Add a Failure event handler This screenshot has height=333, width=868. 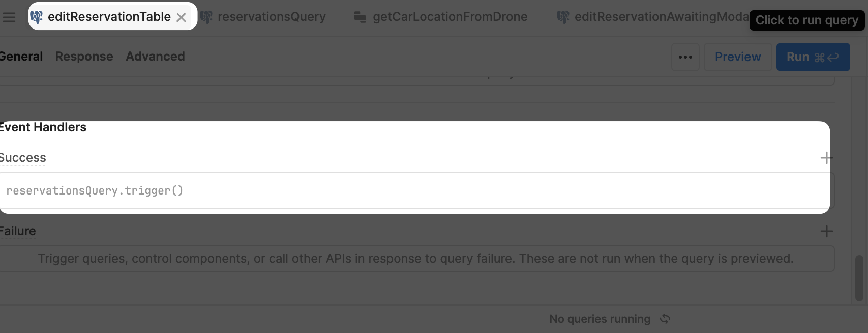[x=826, y=231]
